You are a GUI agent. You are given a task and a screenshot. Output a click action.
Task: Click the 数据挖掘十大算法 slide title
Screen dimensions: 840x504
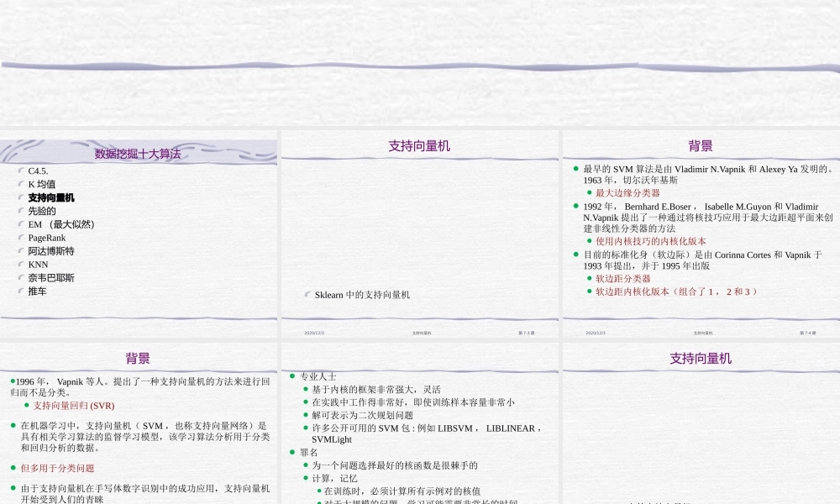click(x=138, y=155)
